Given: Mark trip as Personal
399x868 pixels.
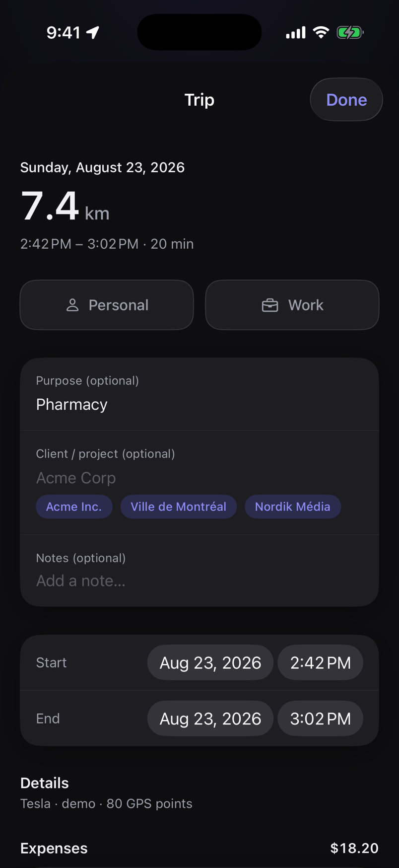Looking at the screenshot, I should tap(107, 305).
